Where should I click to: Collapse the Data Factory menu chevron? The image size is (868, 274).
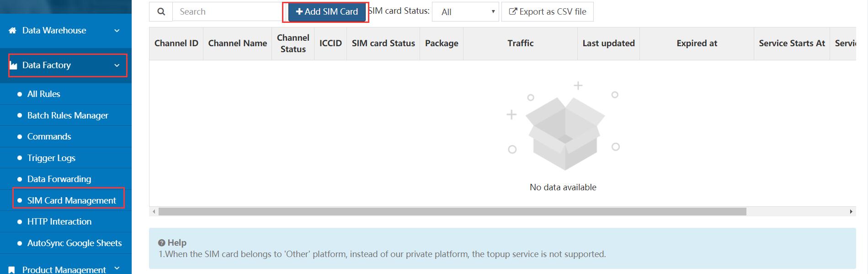tap(117, 65)
